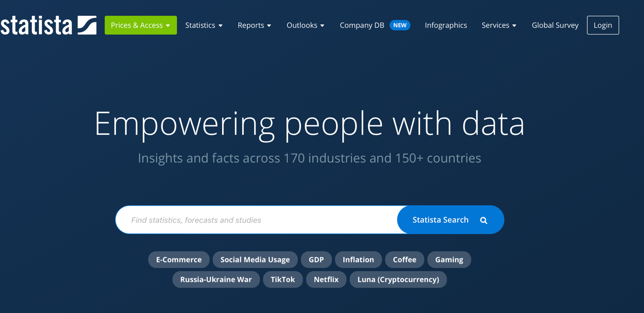Navigate to Global Survey

555,25
